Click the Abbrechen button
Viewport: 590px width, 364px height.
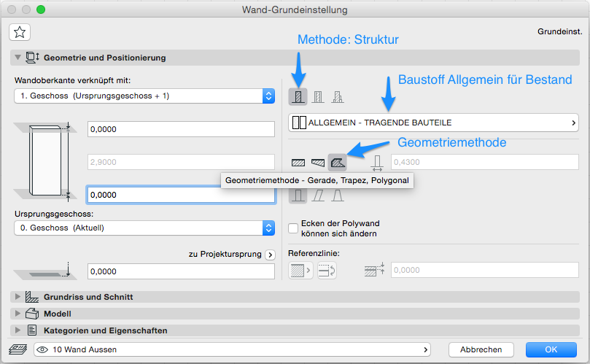[480, 349]
